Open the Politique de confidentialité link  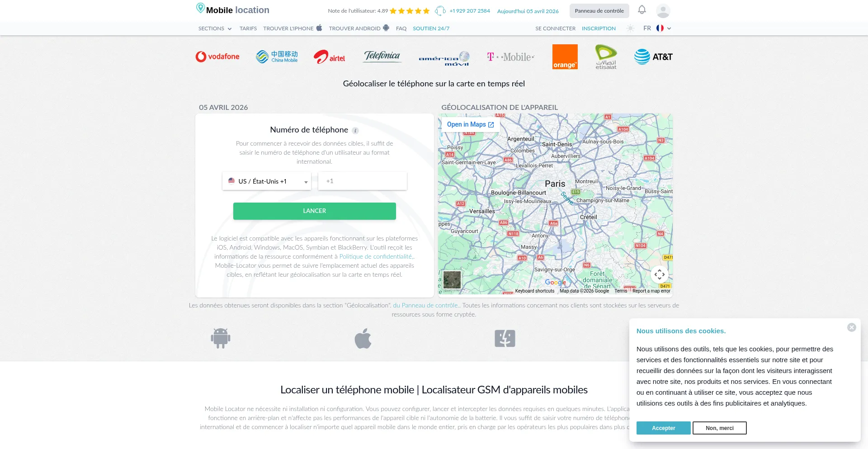[376, 256]
